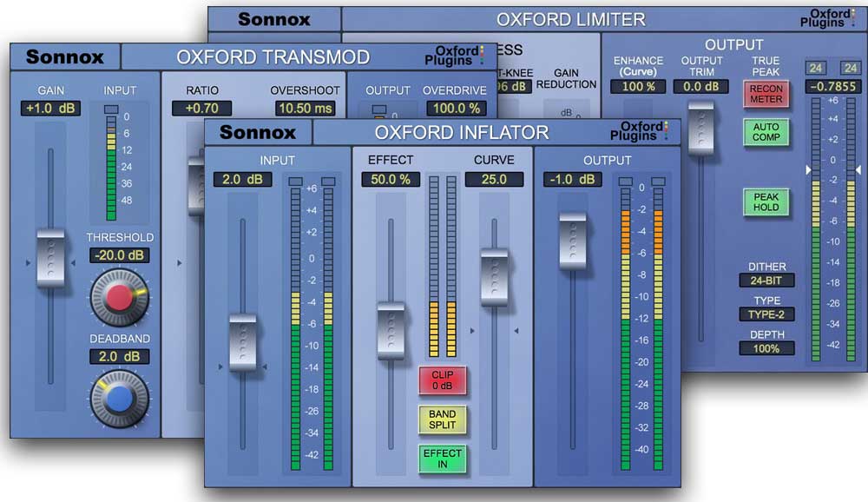Click the OVERDRIVE label in Transmod
The height and width of the screenshot is (502, 868).
pos(455,90)
